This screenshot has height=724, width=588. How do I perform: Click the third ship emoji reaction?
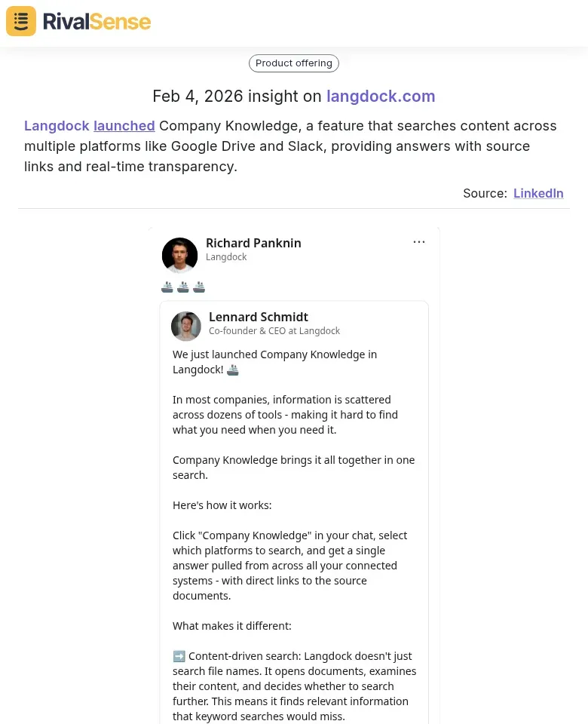click(199, 287)
